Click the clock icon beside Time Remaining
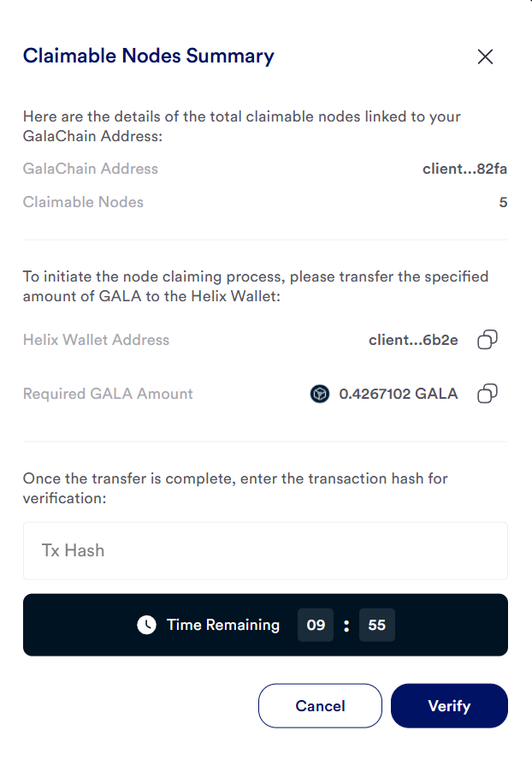532x760 pixels. click(147, 625)
